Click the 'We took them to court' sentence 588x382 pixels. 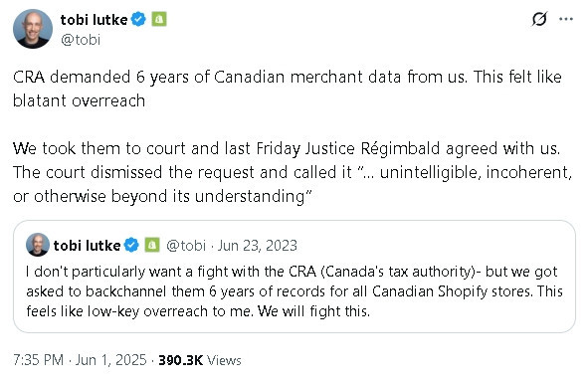[x=287, y=148]
